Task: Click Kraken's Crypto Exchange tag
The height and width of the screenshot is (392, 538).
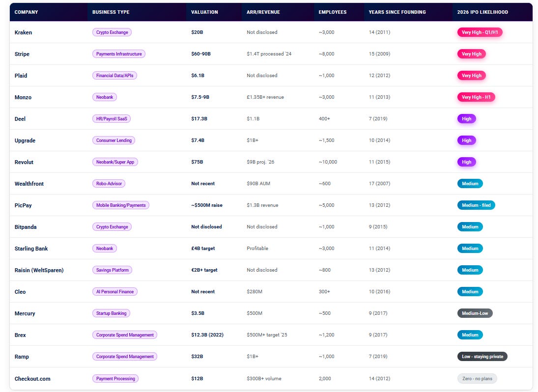Action: pyautogui.click(x=112, y=32)
